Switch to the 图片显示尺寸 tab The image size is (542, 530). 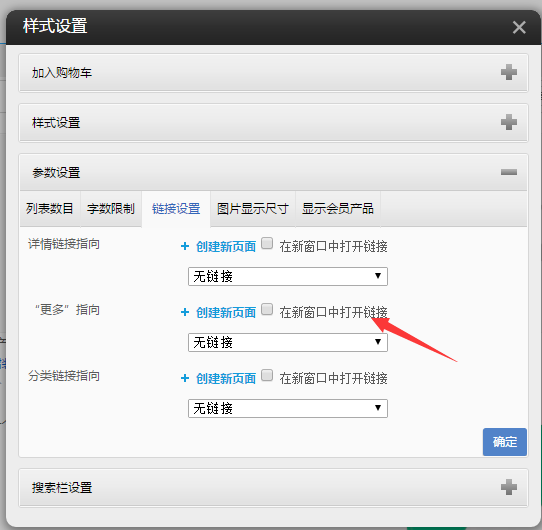tap(253, 209)
